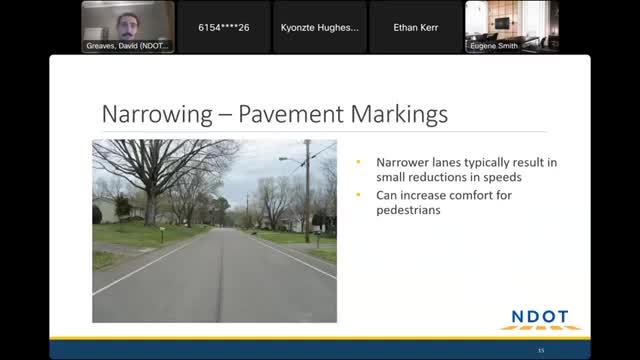Viewport: 640px width, 360px height.
Task: Click the bullet text "Can increase comfort for pedestrians"
Action: [444, 202]
